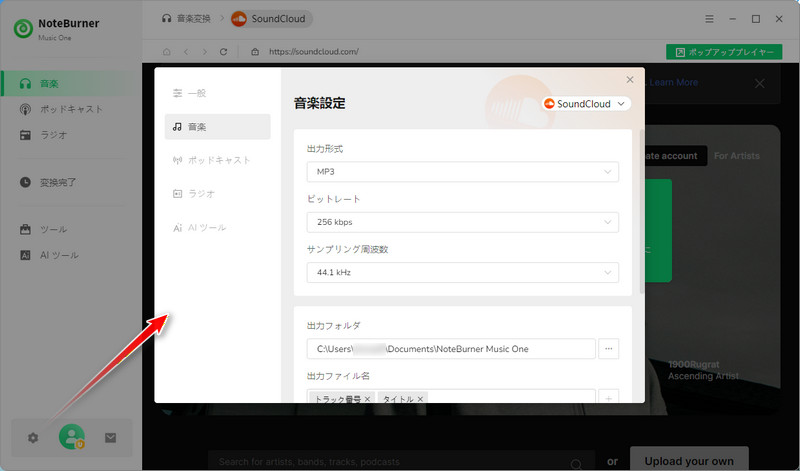Click the clipboard icon beside URL
The width and height of the screenshot is (800, 471).
pyautogui.click(x=255, y=52)
